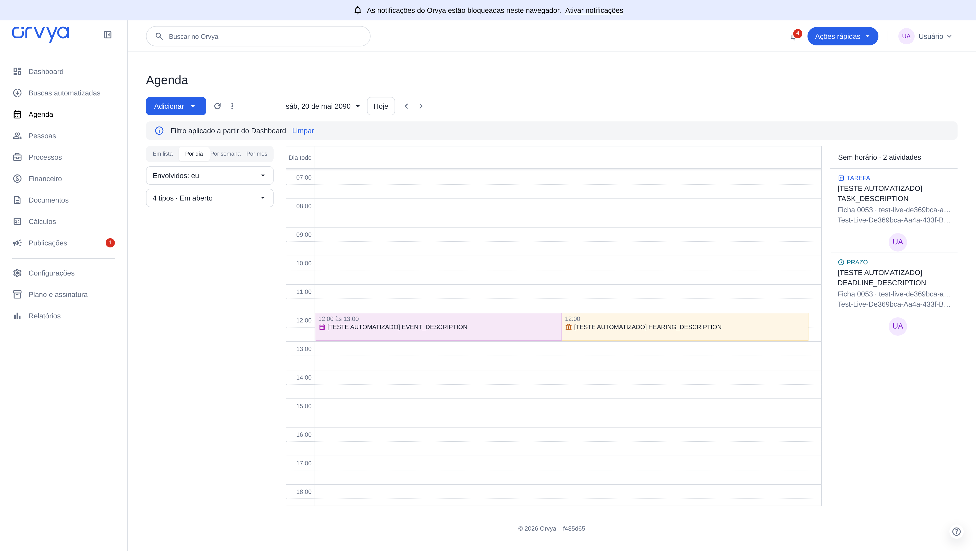Focus the Buscar no Orvya search field
The image size is (980, 551).
coord(258,36)
